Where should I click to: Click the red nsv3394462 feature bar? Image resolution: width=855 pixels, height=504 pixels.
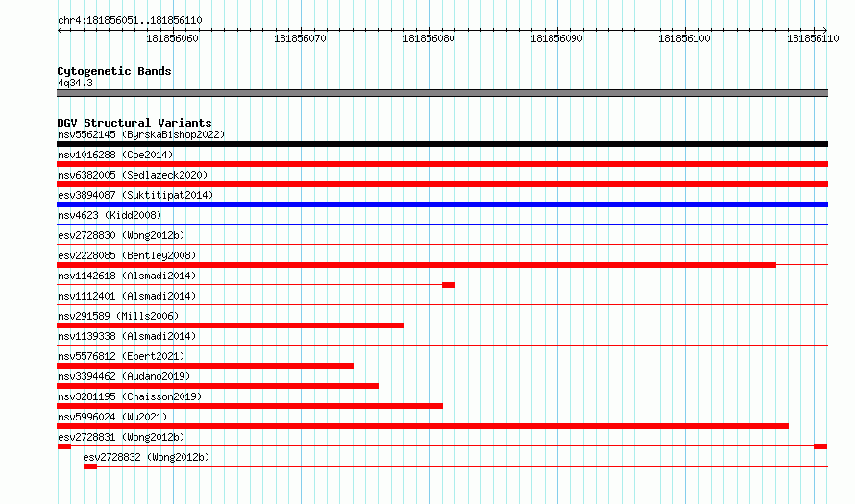217,386
